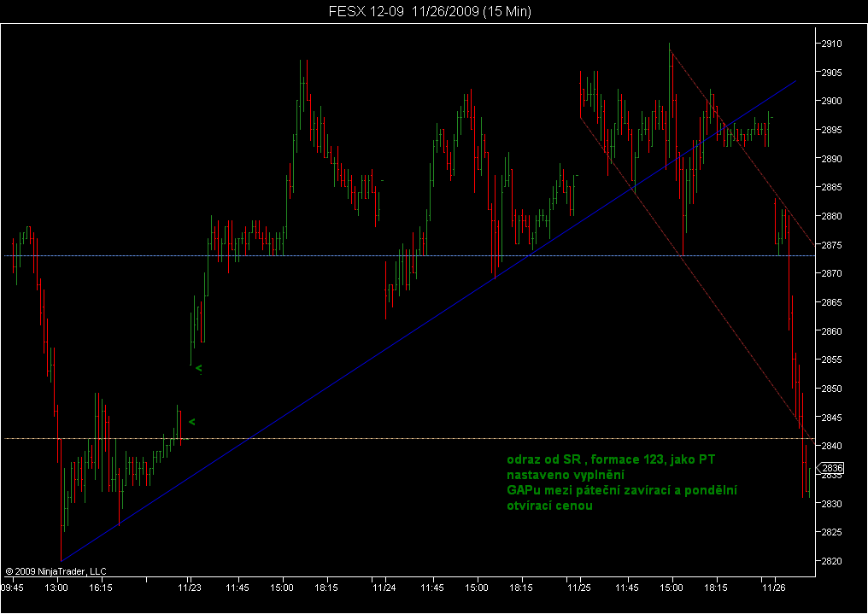Image resolution: width=868 pixels, height=614 pixels.
Task: Click the 11/23 date label on time axis
Action: pos(190,588)
